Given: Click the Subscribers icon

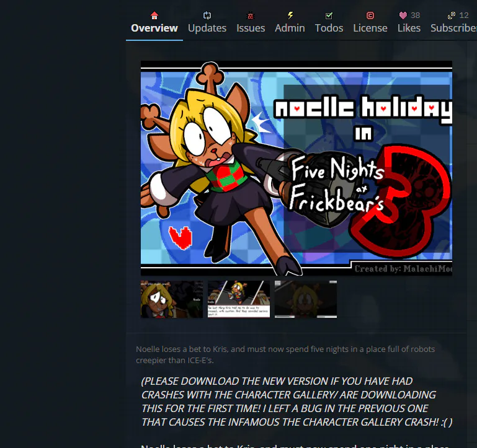Looking at the screenshot, I should tap(452, 15).
